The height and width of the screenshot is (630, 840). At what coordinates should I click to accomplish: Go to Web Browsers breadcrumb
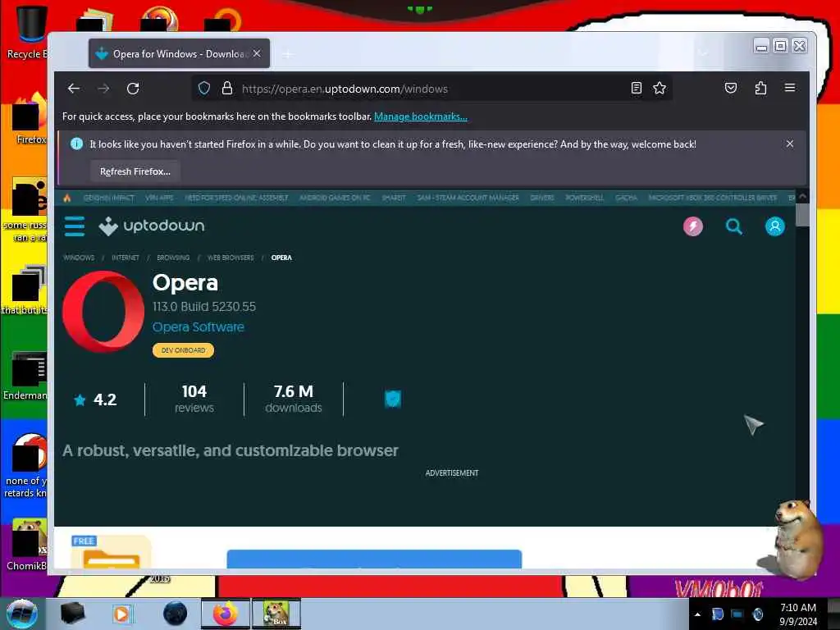(231, 258)
